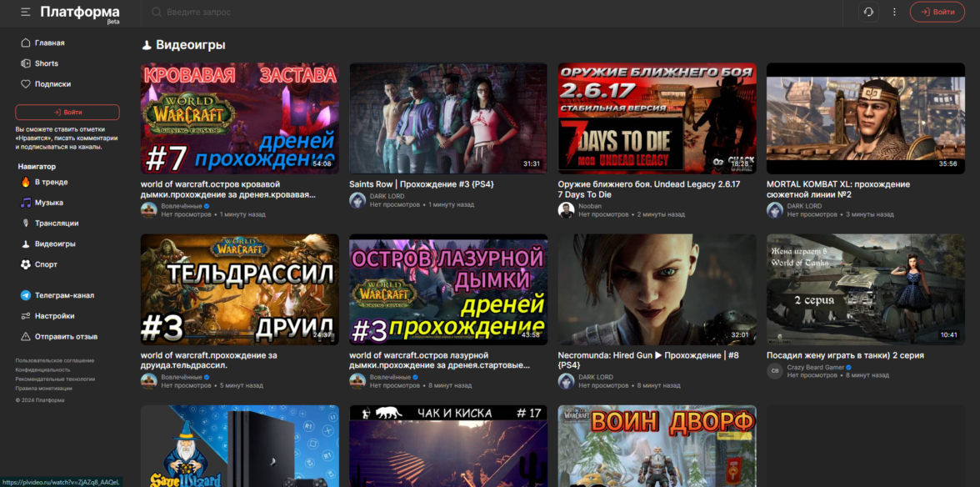Screen dimensions: 980x487
Task: Click the Платформа beta logo
Action: tap(80, 13)
